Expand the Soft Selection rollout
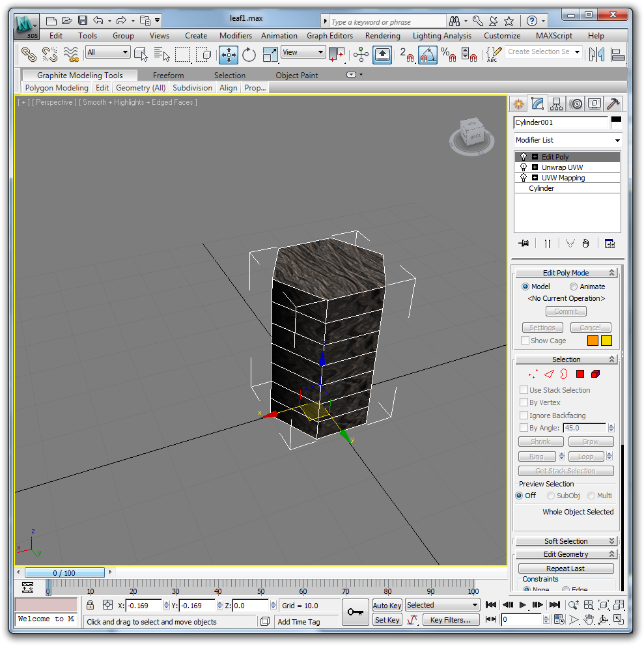This screenshot has height=646, width=644. 565,541
